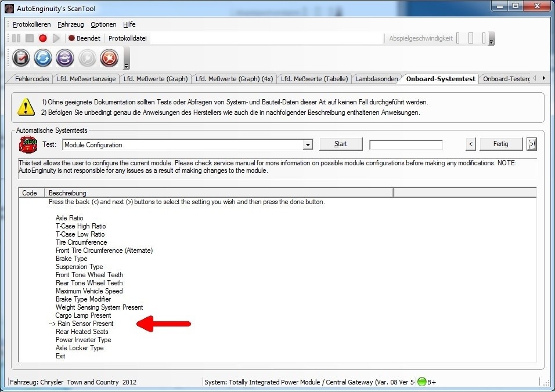Screen dimensions: 555x392
Task: Click the T-Case Low Ratio entry
Action: 80,234
